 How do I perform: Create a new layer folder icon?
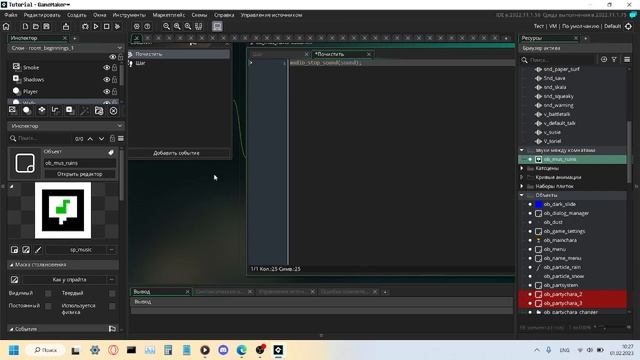pyautogui.click(x=99, y=111)
